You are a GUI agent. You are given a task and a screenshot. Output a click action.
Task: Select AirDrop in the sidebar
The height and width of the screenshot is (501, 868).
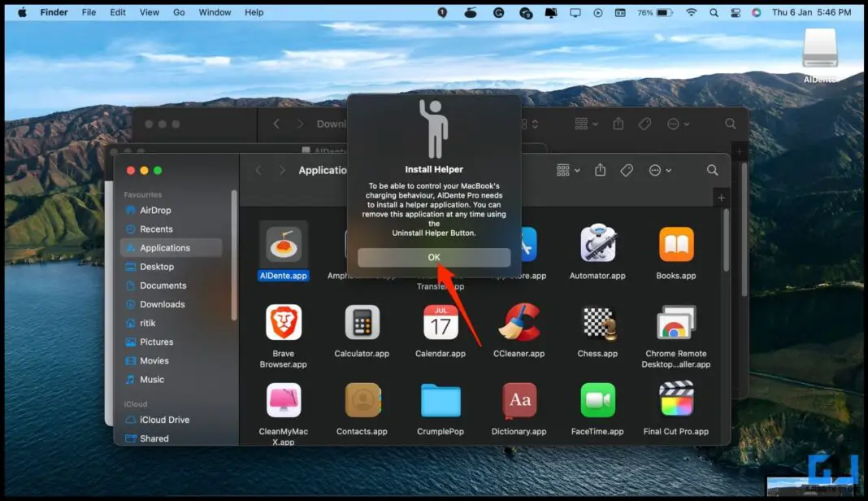155,210
